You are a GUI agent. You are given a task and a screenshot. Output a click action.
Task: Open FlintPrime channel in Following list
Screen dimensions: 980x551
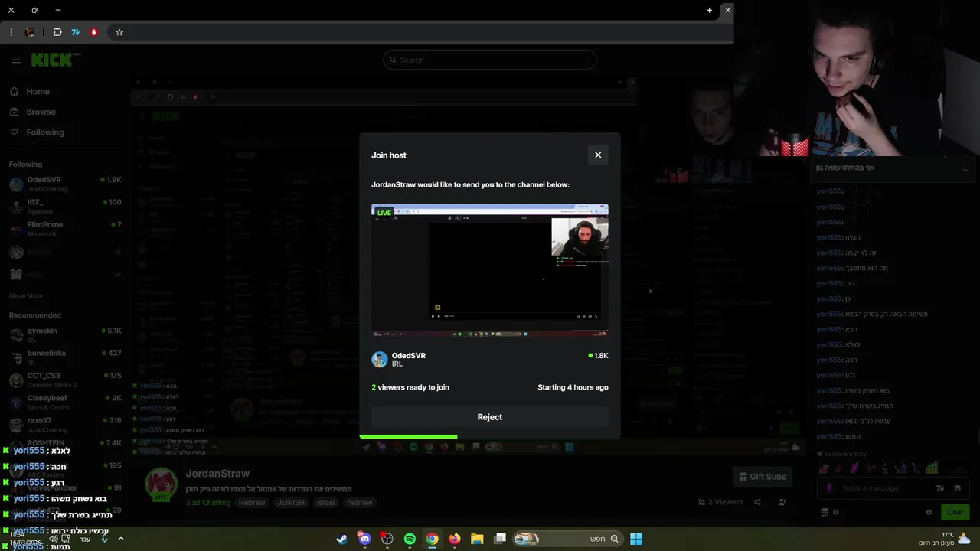(x=65, y=228)
